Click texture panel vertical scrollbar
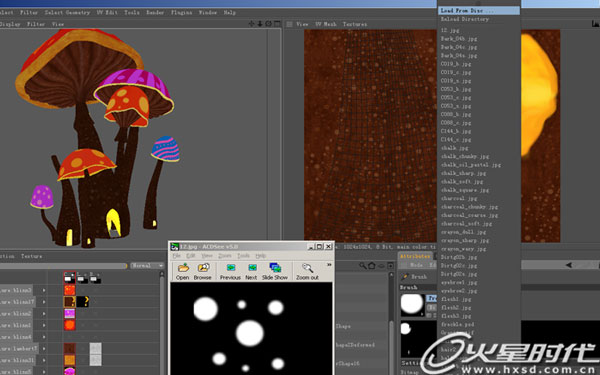 pos(162,323)
